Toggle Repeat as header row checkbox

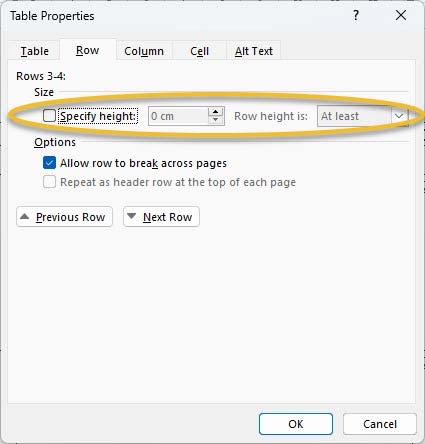pyautogui.click(x=49, y=182)
